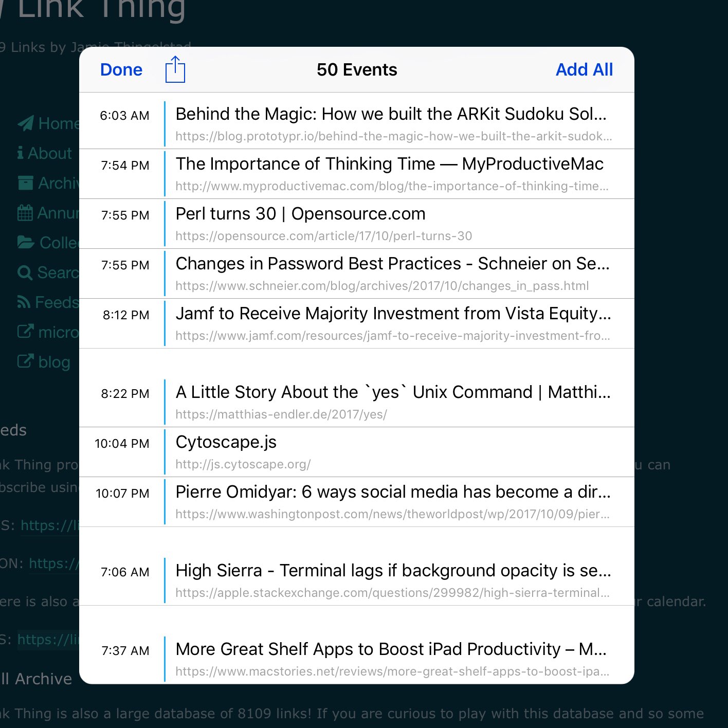
Task: Select Changes in Password Best Practices event
Action: click(x=357, y=274)
